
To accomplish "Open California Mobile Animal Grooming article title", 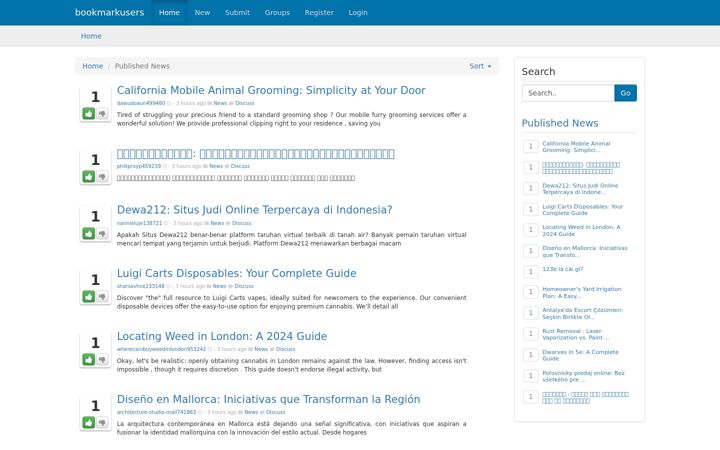I will [x=271, y=90].
